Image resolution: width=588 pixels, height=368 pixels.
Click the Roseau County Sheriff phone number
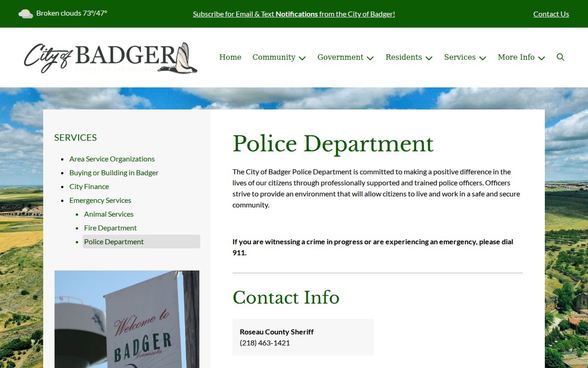265,343
